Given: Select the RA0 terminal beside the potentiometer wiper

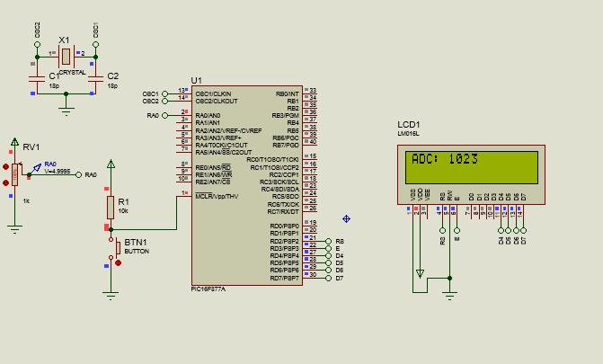Looking at the screenshot, I should tap(78, 175).
